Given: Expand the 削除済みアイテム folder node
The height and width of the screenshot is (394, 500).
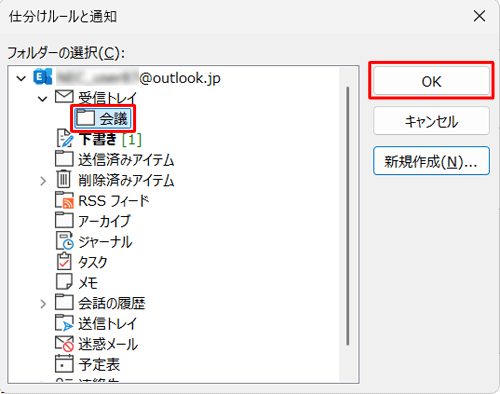Looking at the screenshot, I should (43, 181).
